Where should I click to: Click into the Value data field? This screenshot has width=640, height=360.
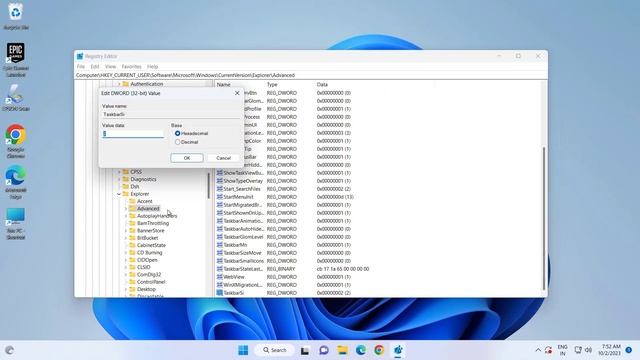[x=133, y=133]
